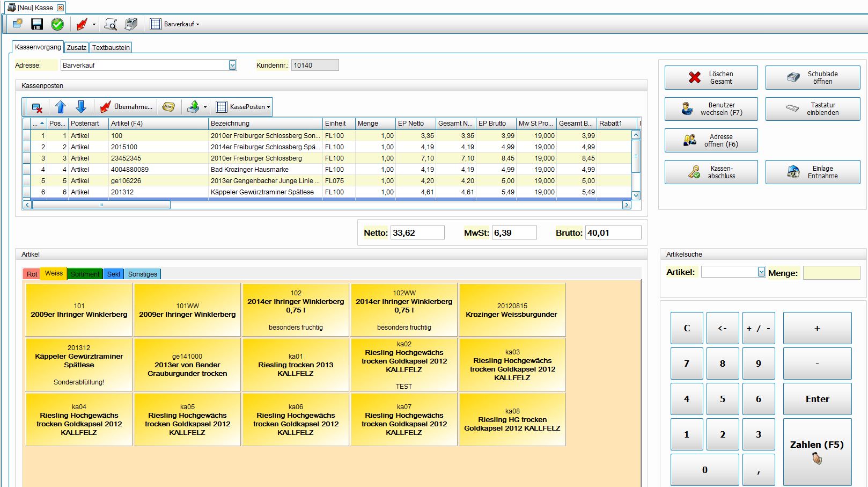
Task: Open the cash drawer via Schublade öffnen
Action: point(813,78)
